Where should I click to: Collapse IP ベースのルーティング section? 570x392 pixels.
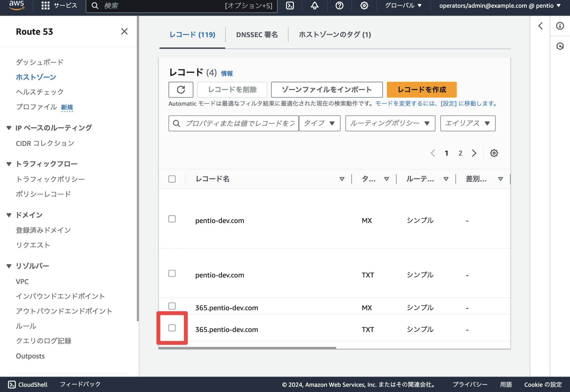click(x=9, y=128)
